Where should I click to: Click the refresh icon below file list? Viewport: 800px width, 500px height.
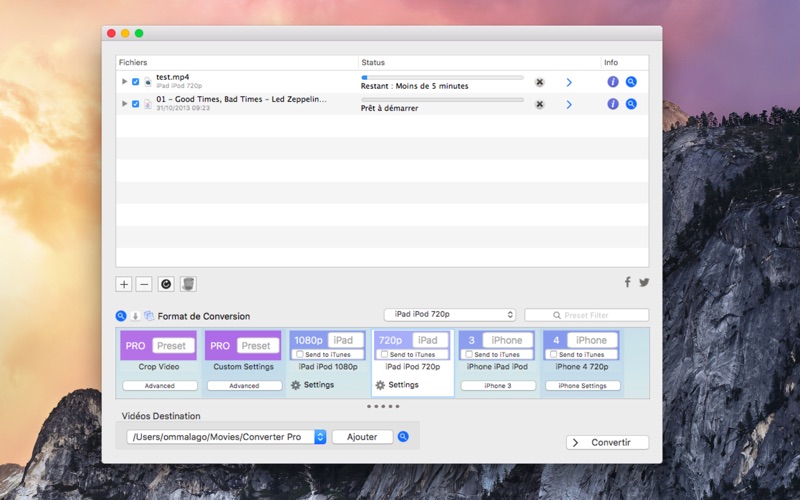pos(166,284)
